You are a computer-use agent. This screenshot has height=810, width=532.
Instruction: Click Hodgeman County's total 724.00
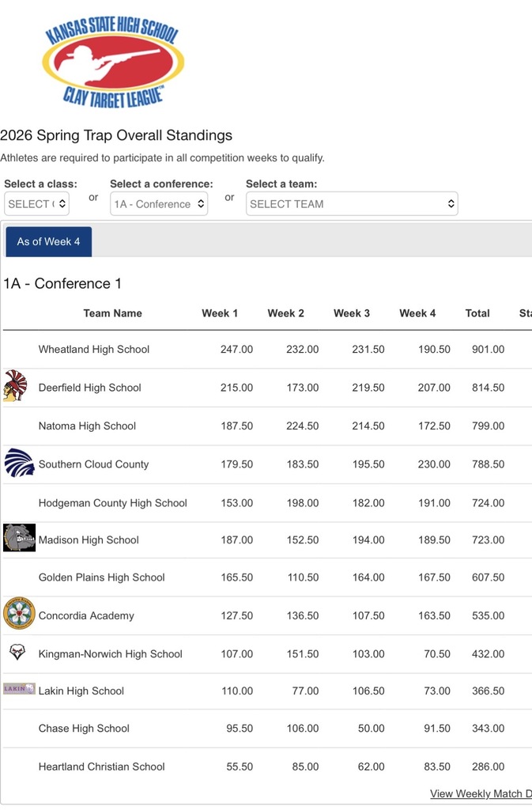click(x=489, y=502)
